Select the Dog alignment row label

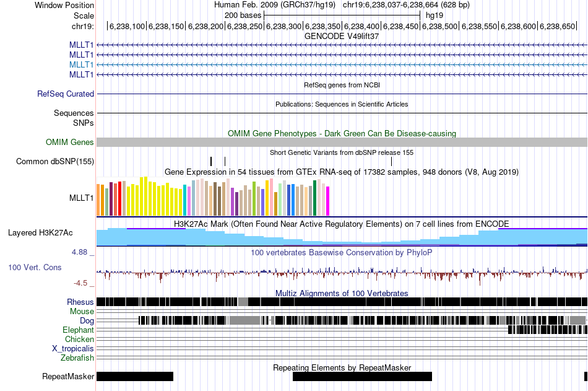pyautogui.click(x=87, y=321)
